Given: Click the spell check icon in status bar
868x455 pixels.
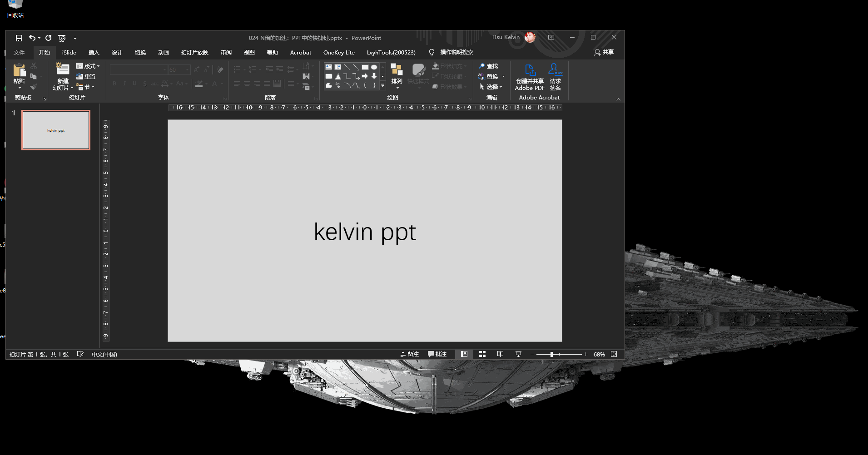Looking at the screenshot, I should pyautogui.click(x=80, y=354).
